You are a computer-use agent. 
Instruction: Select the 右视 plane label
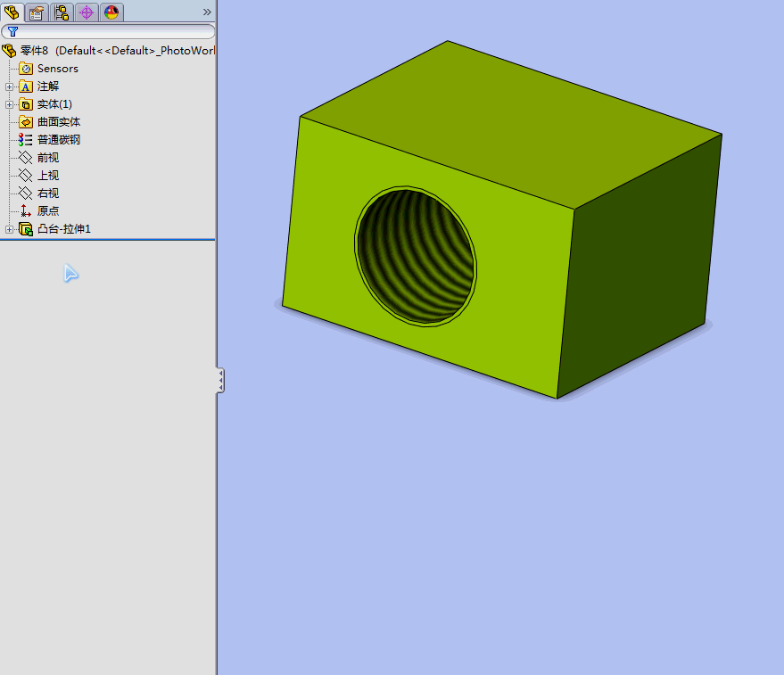(x=48, y=193)
